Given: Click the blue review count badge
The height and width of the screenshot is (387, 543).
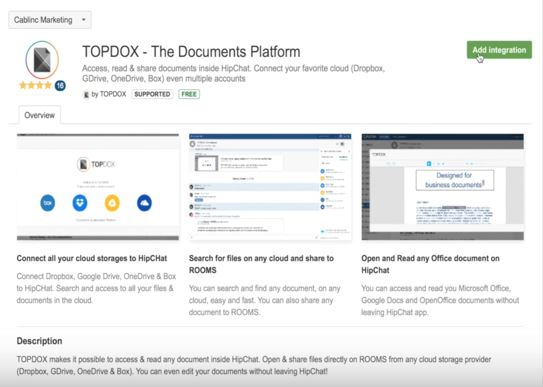Looking at the screenshot, I should [60, 86].
